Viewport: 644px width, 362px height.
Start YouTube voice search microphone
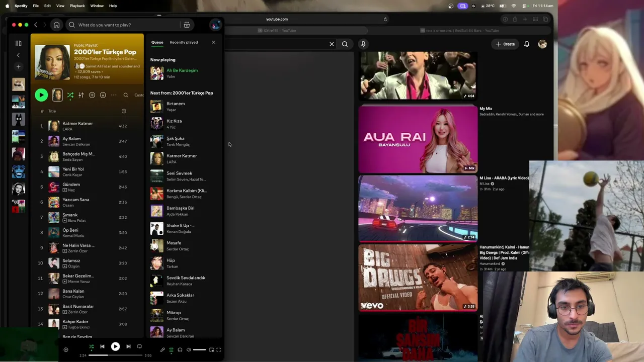pos(363,44)
